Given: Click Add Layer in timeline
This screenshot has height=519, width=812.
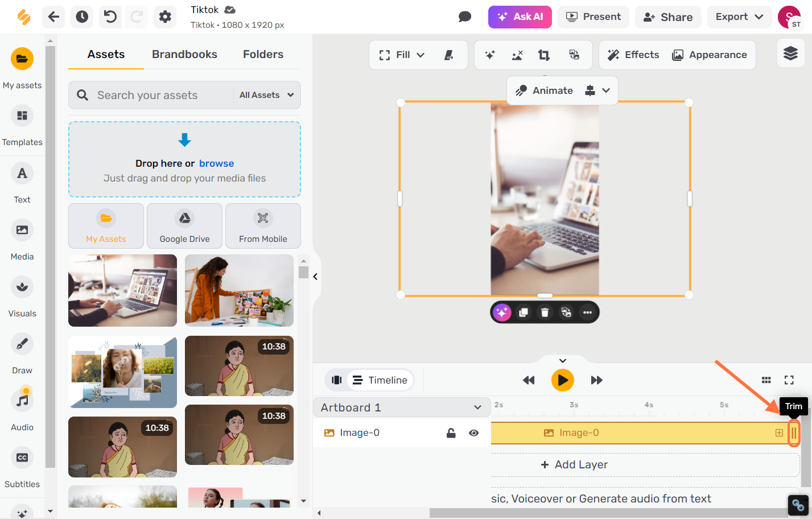Looking at the screenshot, I should point(574,464).
